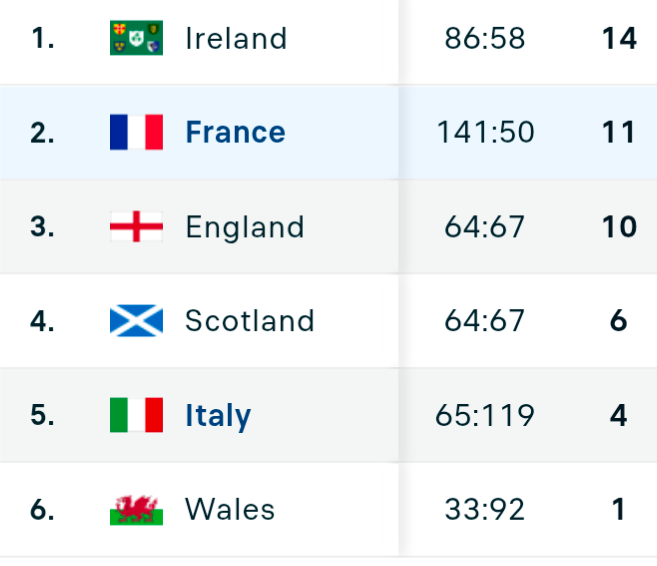Image resolution: width=657 pixels, height=566 pixels.
Task: Open the Scotland team link
Action: (250, 321)
